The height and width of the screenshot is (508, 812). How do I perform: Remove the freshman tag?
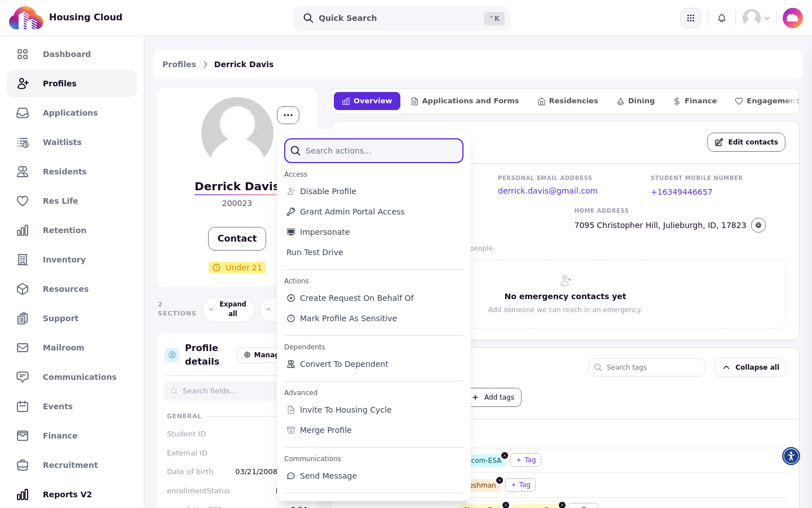[x=500, y=480]
